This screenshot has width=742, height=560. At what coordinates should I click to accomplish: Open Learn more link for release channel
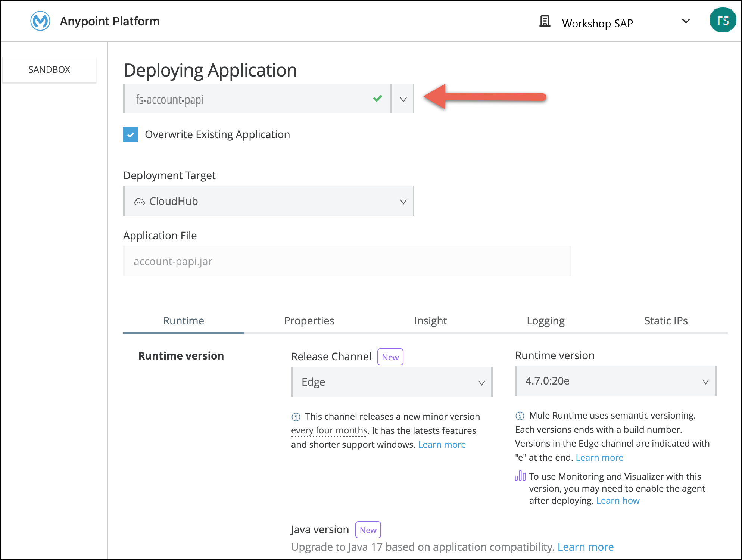point(442,445)
